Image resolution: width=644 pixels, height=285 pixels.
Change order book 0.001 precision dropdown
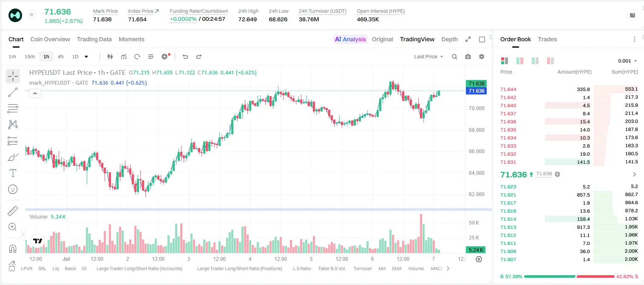pos(627,61)
